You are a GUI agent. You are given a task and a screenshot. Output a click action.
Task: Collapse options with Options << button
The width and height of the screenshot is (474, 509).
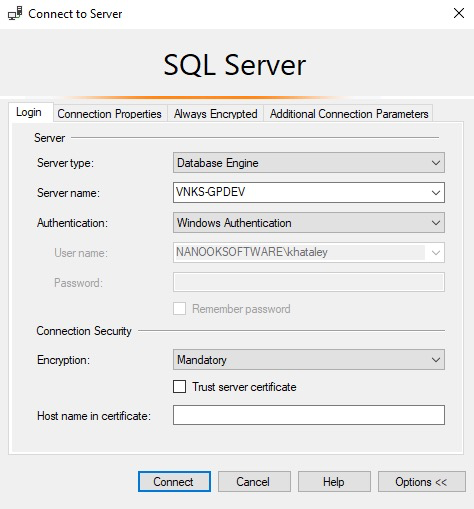click(x=422, y=481)
